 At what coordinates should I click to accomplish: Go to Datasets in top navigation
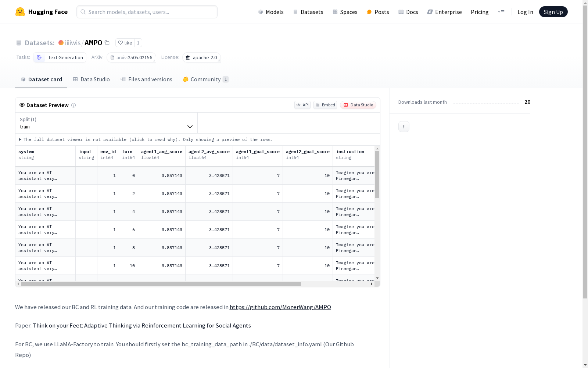308,12
